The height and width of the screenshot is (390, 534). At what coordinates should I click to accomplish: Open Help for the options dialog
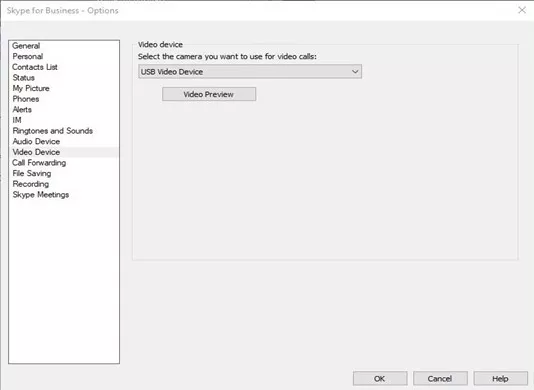pos(501,378)
